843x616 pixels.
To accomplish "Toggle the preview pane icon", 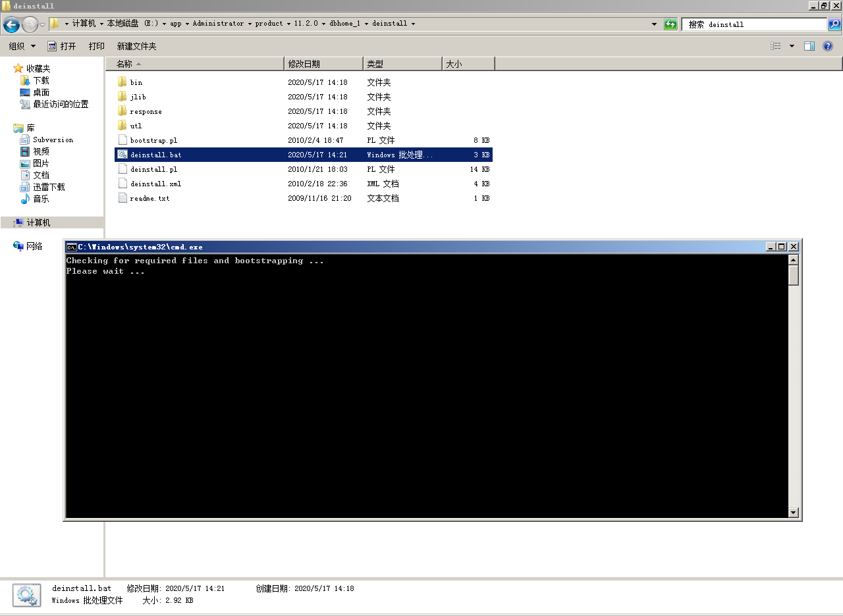I will point(809,46).
